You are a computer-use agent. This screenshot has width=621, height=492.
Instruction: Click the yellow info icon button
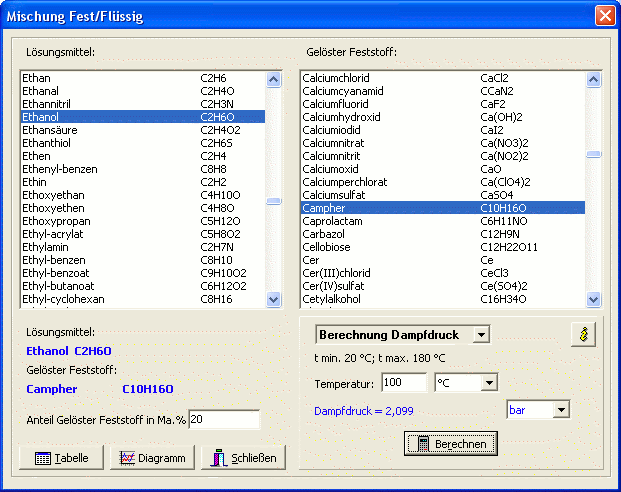coord(583,335)
